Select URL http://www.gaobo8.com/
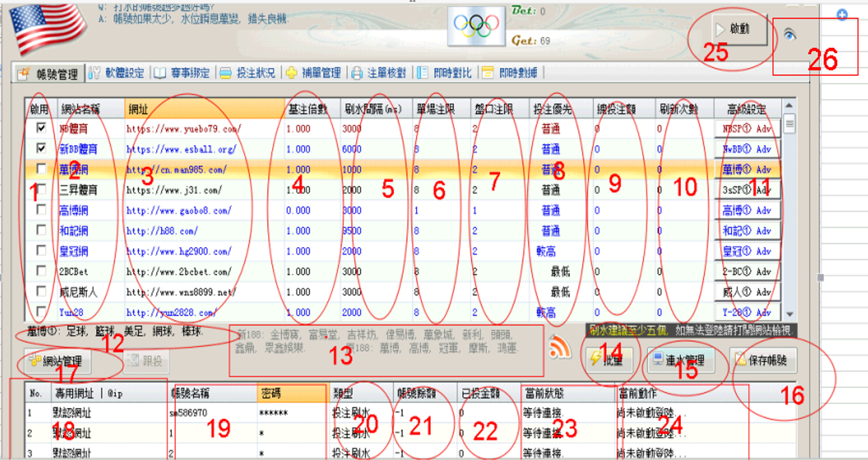Image resolution: width=868 pixels, height=460 pixels. point(179,210)
